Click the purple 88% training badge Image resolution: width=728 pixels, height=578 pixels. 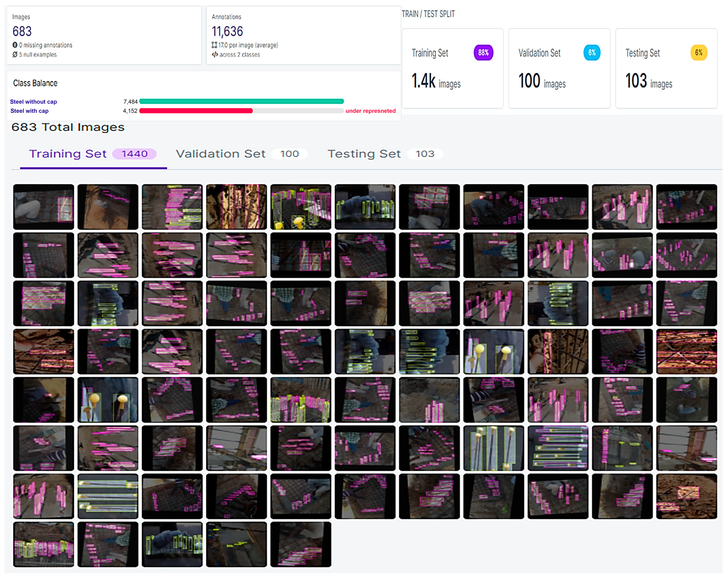483,53
